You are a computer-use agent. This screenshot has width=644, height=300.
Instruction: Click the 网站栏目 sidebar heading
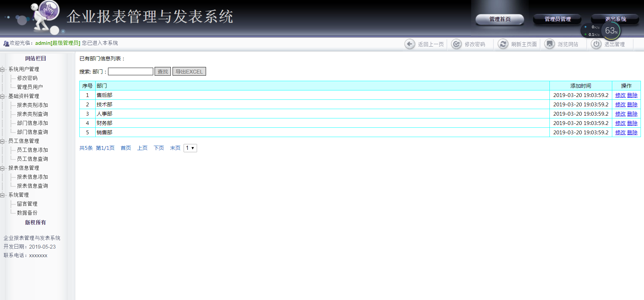pyautogui.click(x=36, y=59)
